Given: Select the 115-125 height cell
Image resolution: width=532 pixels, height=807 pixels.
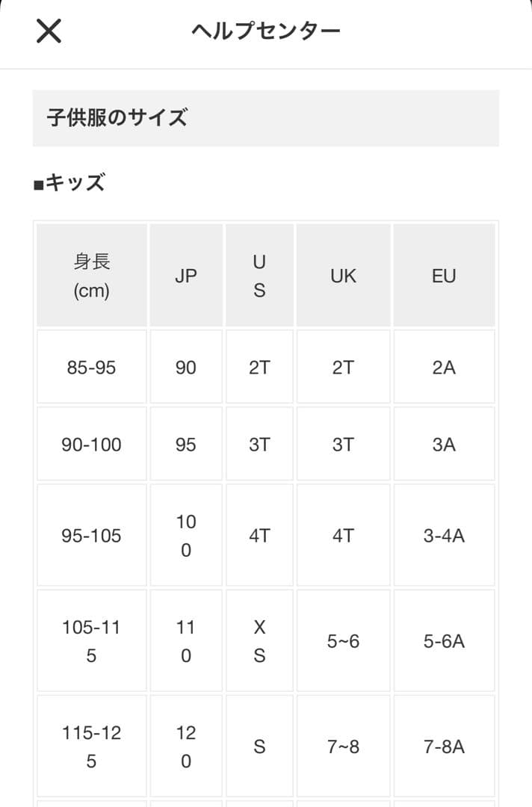Looking at the screenshot, I should 92,746.
